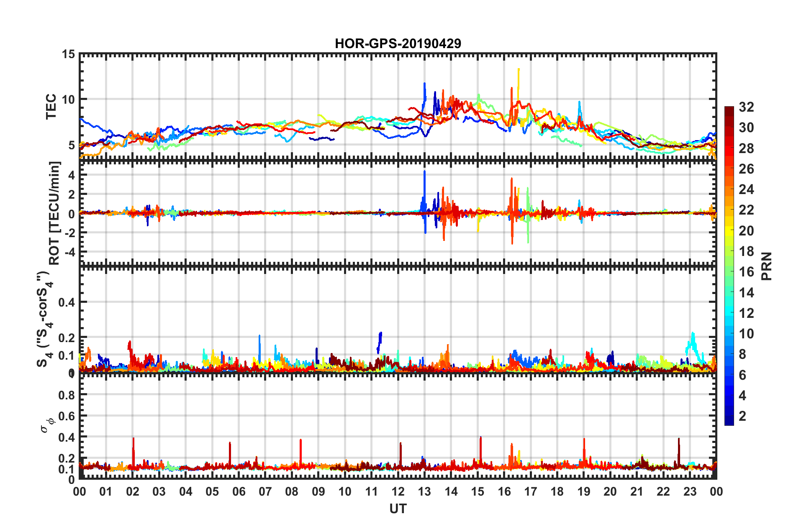Click x-axis hour label 13
The image size is (796, 532).
pos(424,491)
